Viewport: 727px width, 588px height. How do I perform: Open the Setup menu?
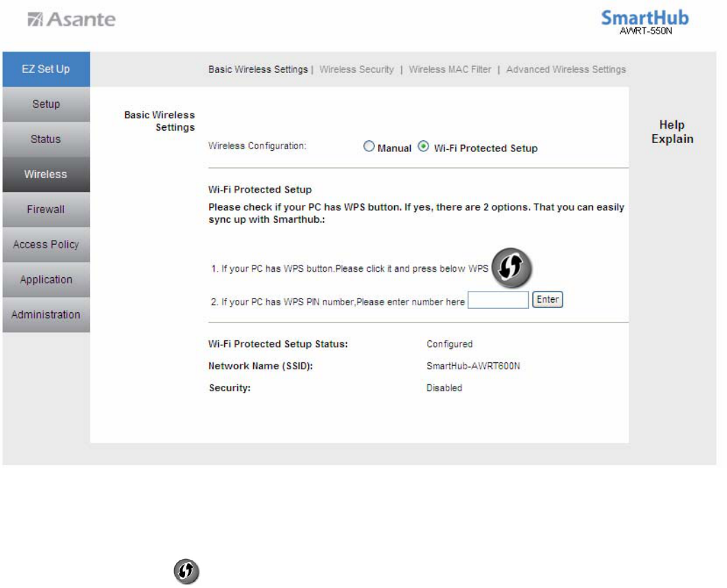[46, 105]
